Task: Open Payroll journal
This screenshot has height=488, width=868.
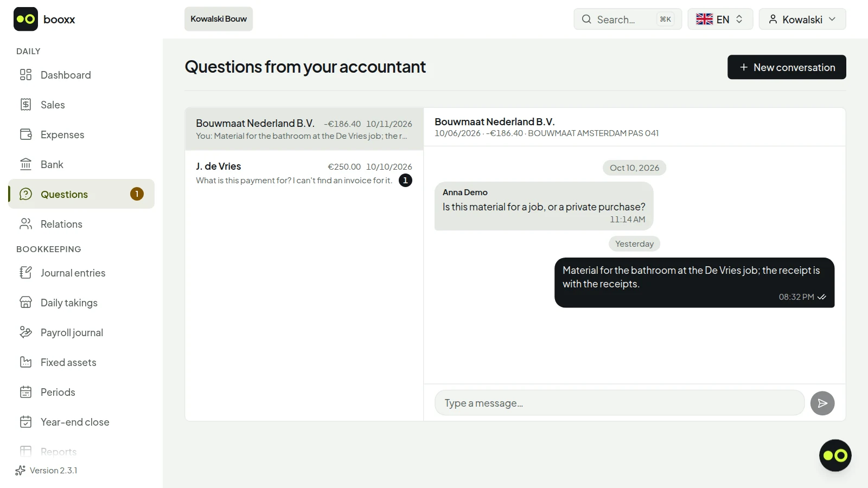Action: point(81,332)
